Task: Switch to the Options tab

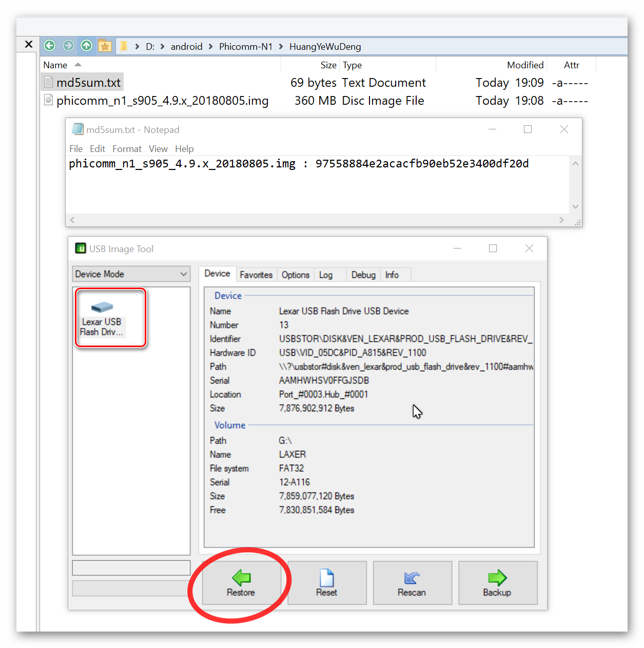Action: (x=296, y=275)
